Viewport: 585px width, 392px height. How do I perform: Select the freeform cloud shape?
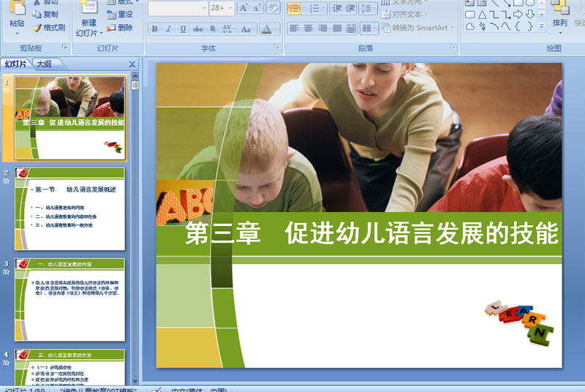[470, 26]
